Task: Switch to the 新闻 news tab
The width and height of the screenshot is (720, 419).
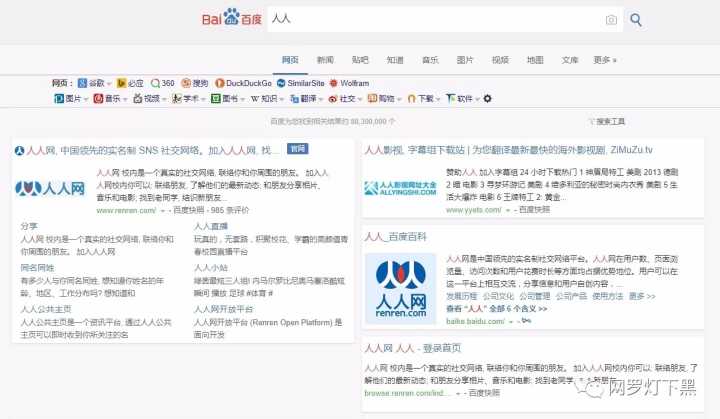Action: pyautogui.click(x=325, y=60)
